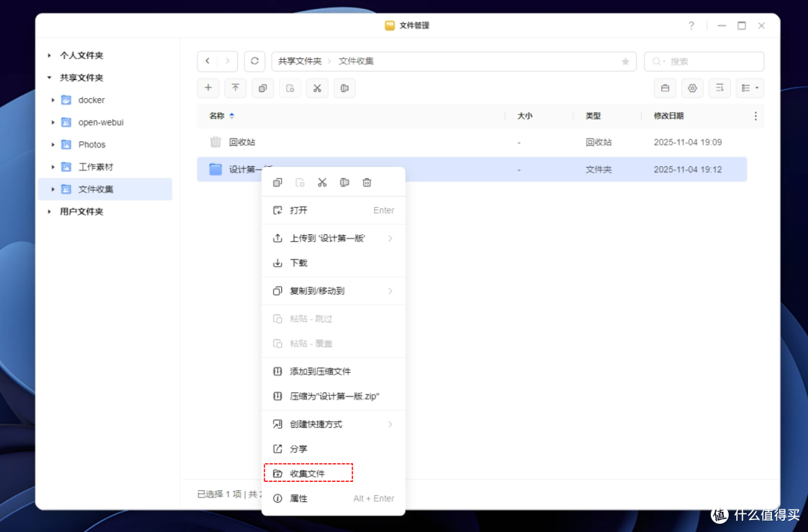This screenshot has height=532, width=808.
Task: Choose 上传到 '设计第一版' menu entry
Action: pyautogui.click(x=334, y=238)
